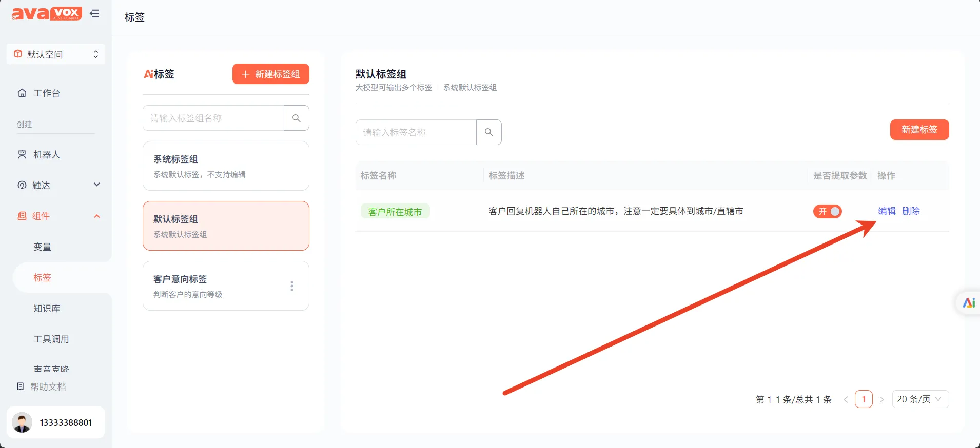This screenshot has height=448, width=980.
Task: Click the avavox logo
Action: point(47,14)
